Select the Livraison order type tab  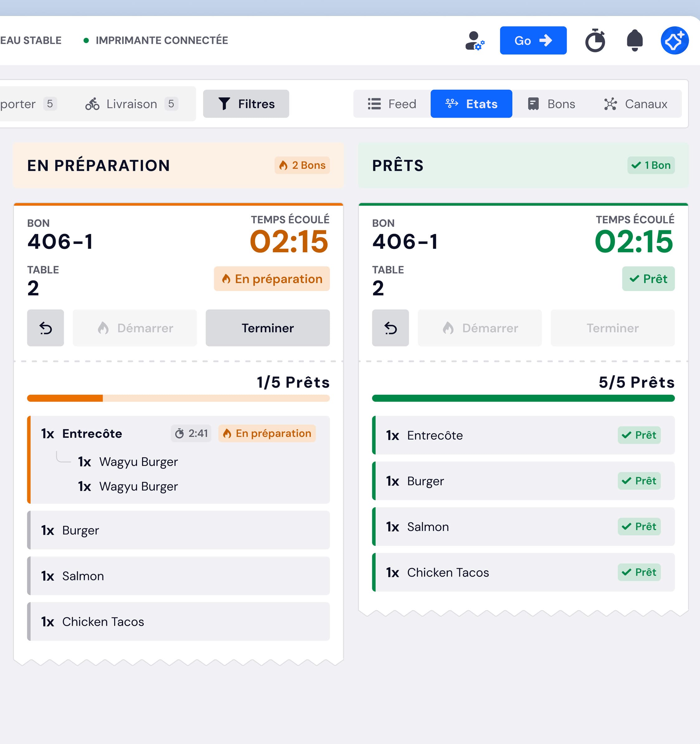point(132,104)
